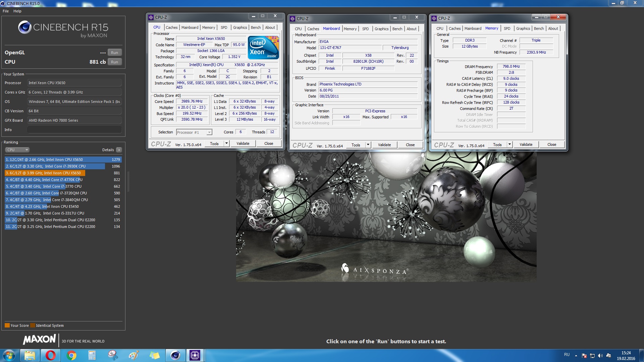The image size is (644, 362).
Task: Click the Intel Xeon inside logo
Action: pyautogui.click(x=263, y=48)
